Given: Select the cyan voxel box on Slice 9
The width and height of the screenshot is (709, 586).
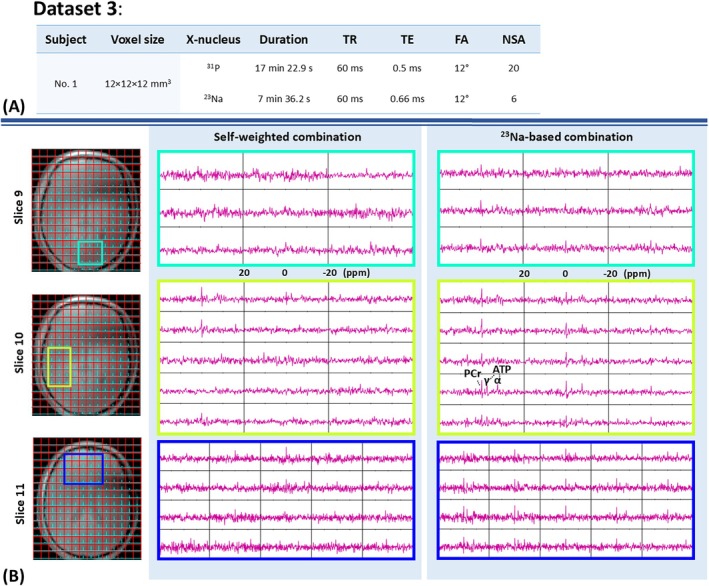Looking at the screenshot, I should [90, 253].
